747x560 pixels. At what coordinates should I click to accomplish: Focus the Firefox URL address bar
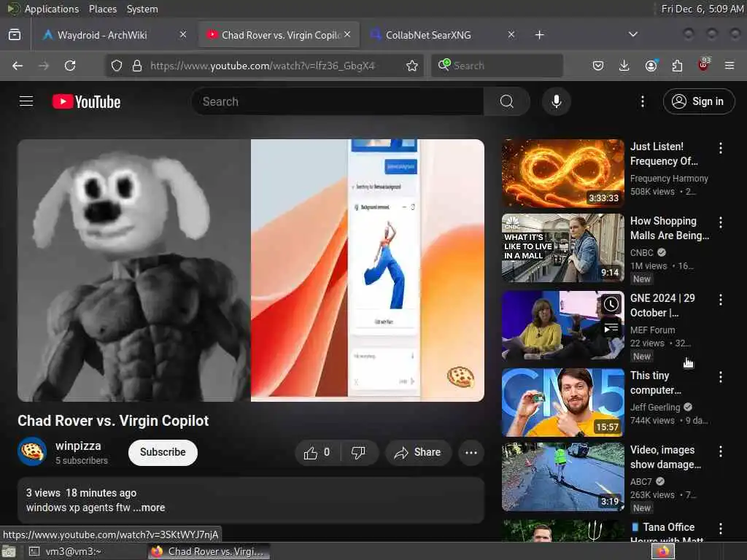pos(263,66)
